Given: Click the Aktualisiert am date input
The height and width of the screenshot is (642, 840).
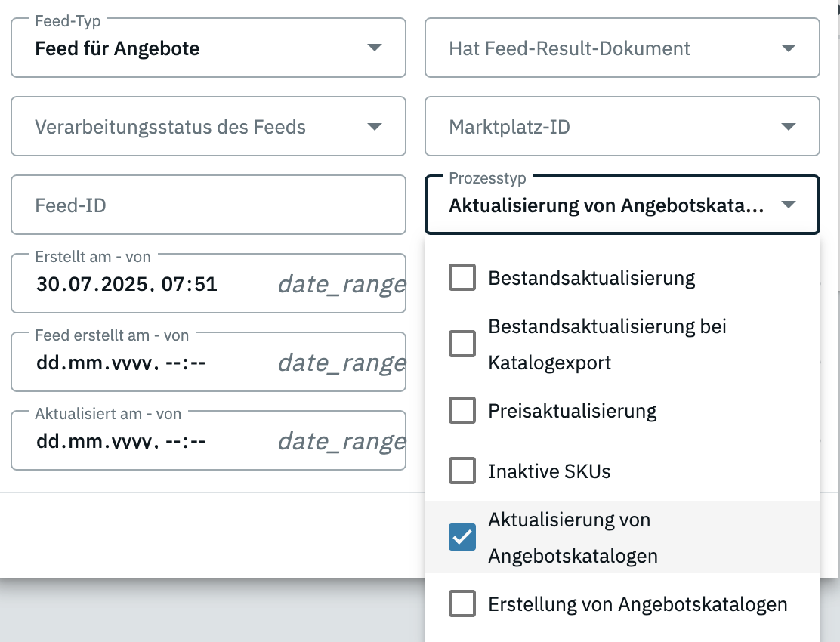Looking at the screenshot, I should tap(121, 441).
